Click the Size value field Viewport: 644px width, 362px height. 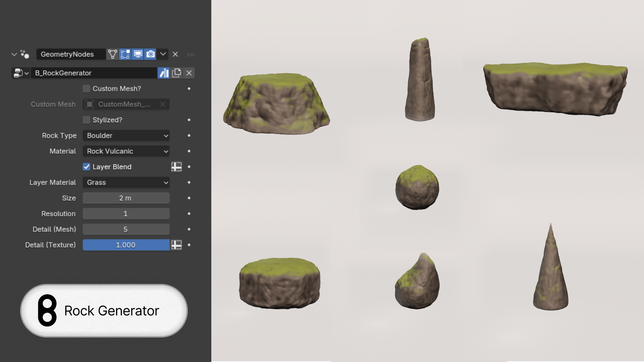[126, 198]
